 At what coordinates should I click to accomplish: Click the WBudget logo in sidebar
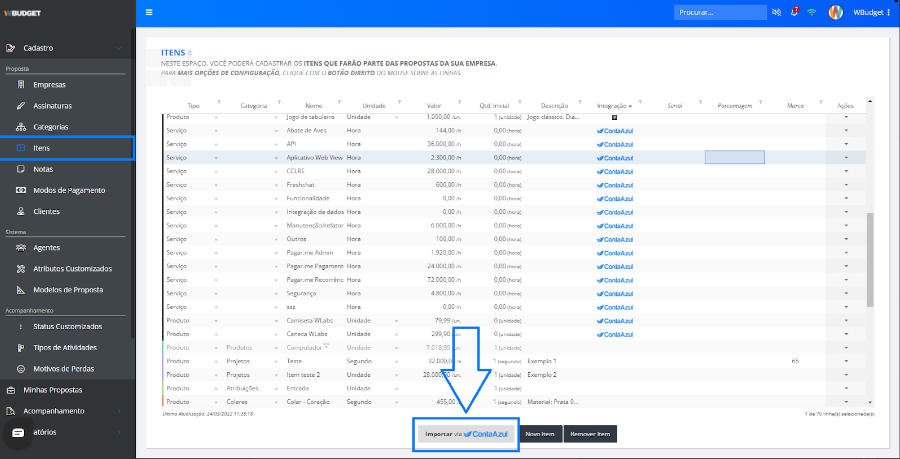click(x=22, y=13)
